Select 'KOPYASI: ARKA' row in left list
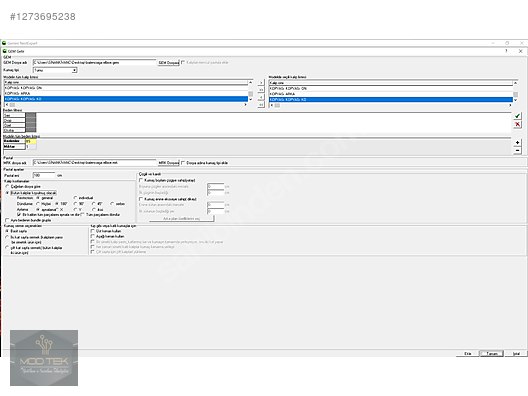 point(126,93)
